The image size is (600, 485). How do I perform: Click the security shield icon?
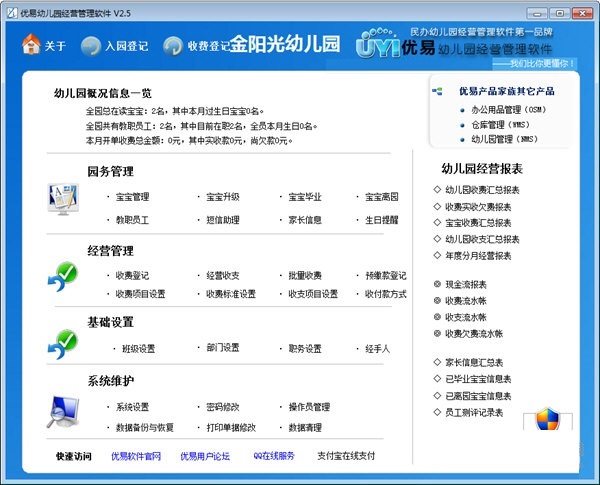click(x=548, y=419)
